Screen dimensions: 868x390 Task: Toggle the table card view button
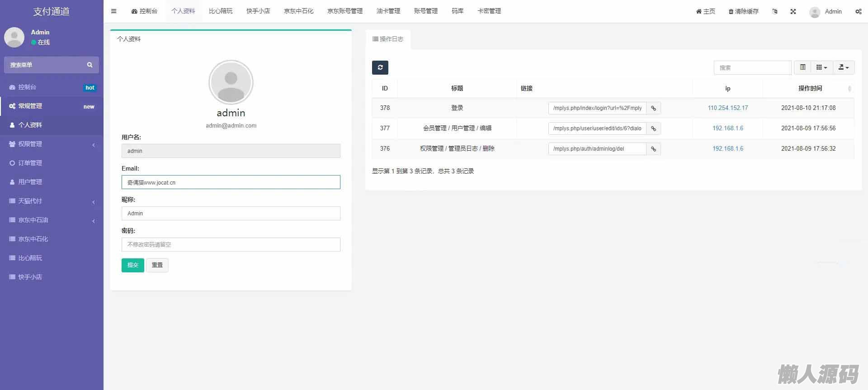pos(802,67)
